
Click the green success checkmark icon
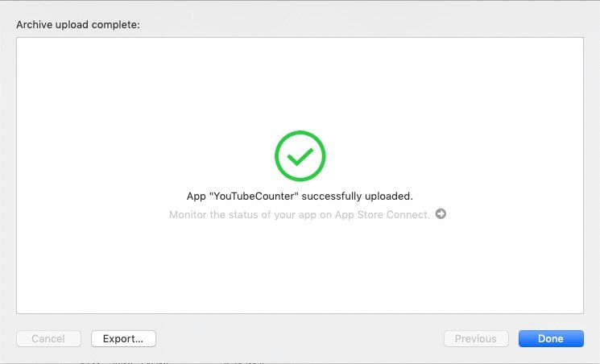(300, 155)
